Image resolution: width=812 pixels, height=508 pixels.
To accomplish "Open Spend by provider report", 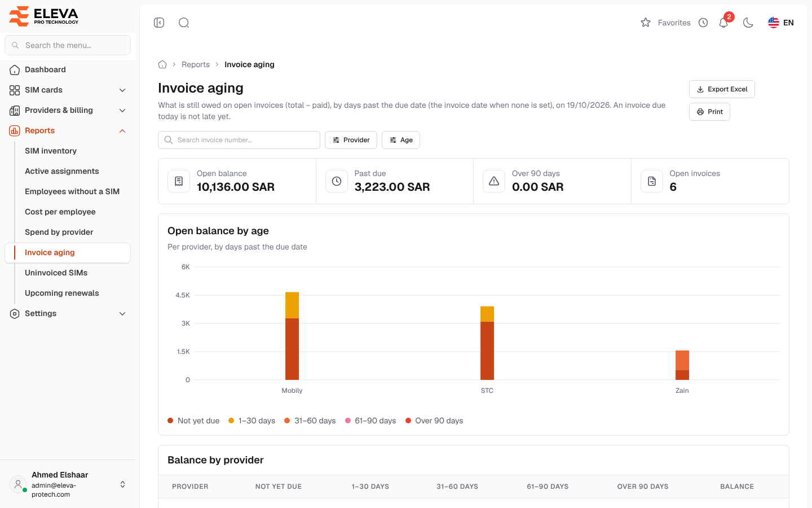I will (59, 232).
